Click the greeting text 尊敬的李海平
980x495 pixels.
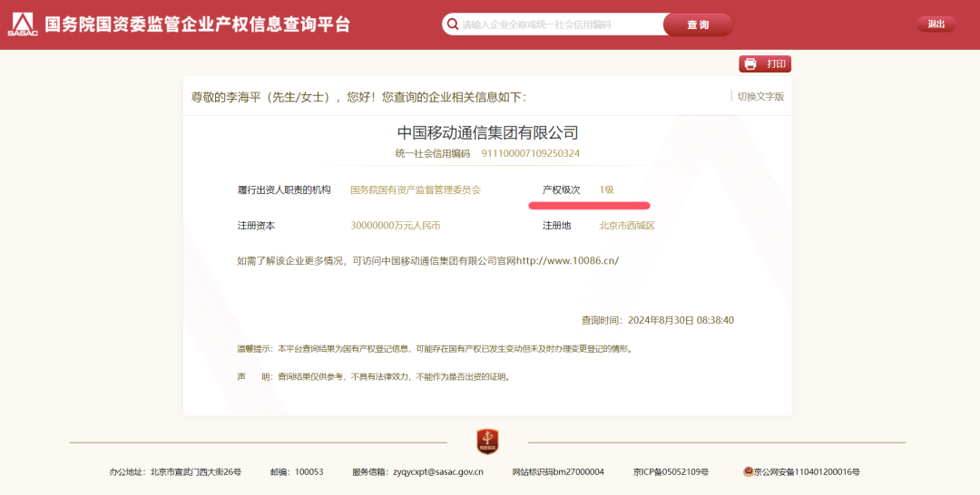click(226, 97)
